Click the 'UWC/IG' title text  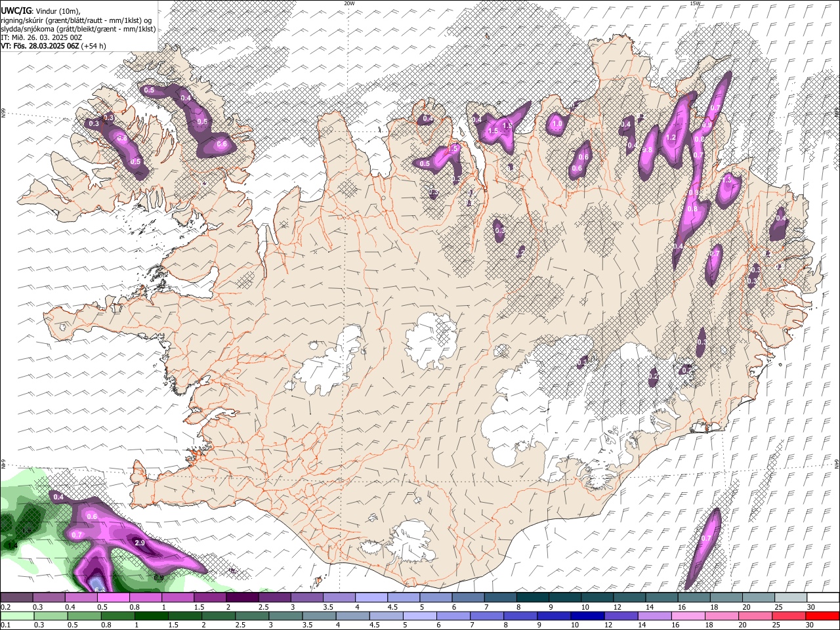point(16,10)
